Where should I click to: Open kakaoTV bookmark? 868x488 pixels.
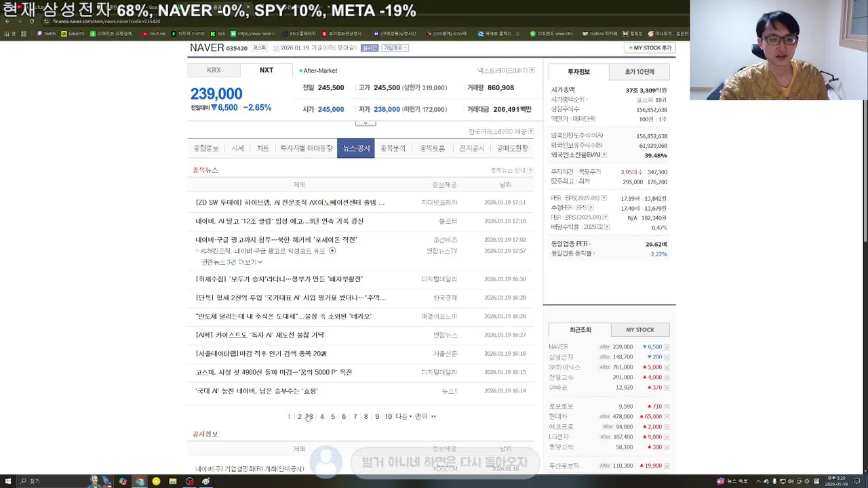point(73,33)
